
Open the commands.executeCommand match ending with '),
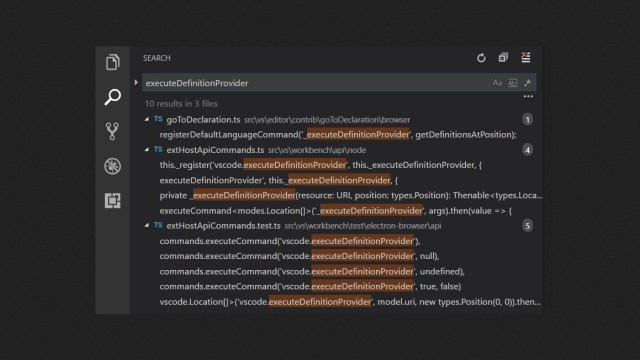290,241
